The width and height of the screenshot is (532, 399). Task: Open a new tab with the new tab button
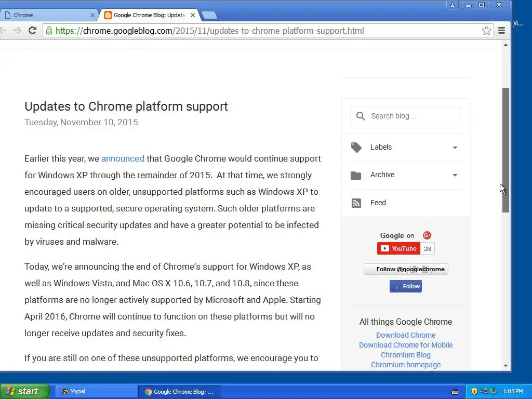click(x=209, y=15)
